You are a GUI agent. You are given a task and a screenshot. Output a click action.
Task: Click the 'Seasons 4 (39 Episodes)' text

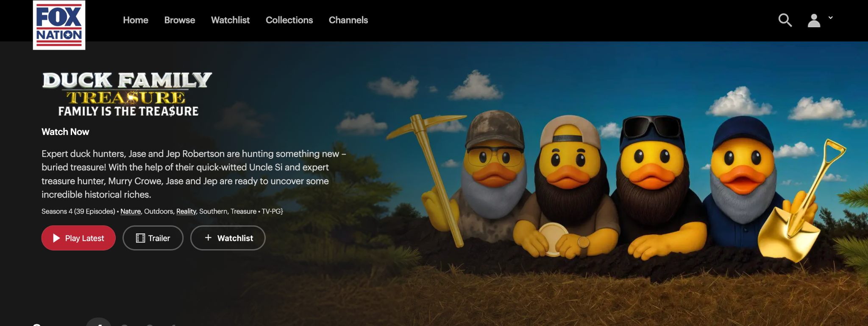78,211
